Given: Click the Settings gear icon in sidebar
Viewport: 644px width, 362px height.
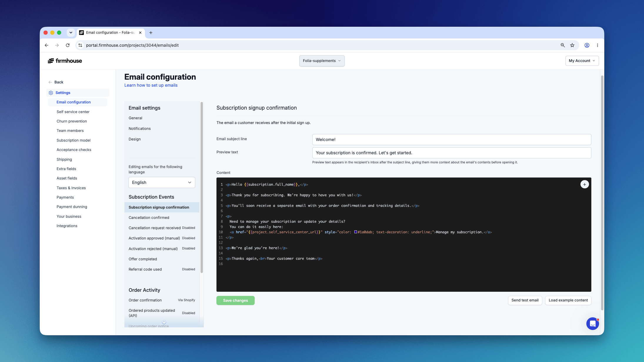Looking at the screenshot, I should 51,93.
